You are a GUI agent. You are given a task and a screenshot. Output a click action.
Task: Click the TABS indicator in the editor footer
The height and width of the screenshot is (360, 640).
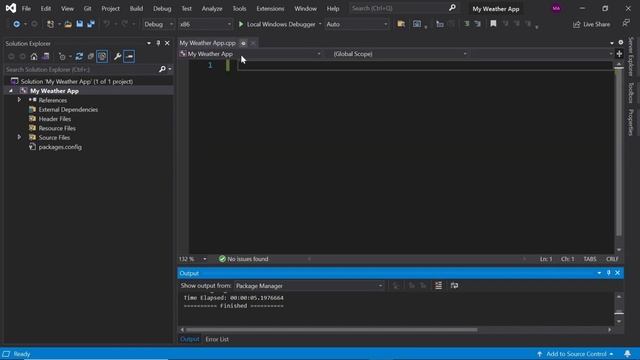point(590,259)
